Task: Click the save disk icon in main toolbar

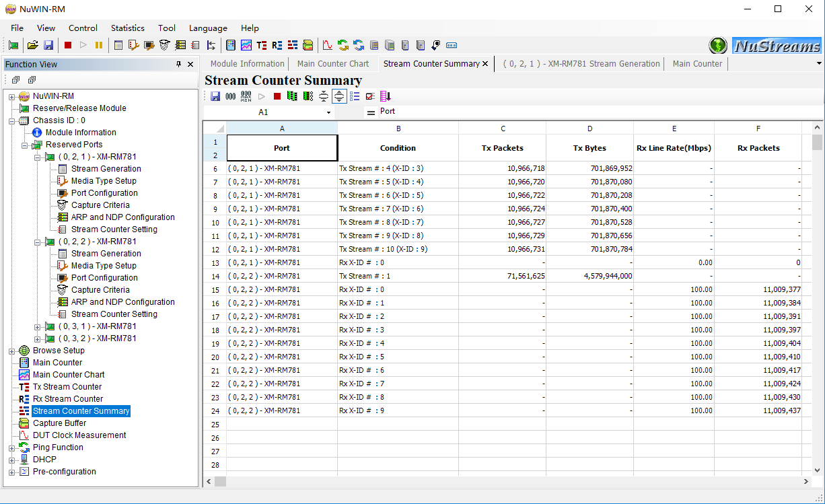Action: 48,45
